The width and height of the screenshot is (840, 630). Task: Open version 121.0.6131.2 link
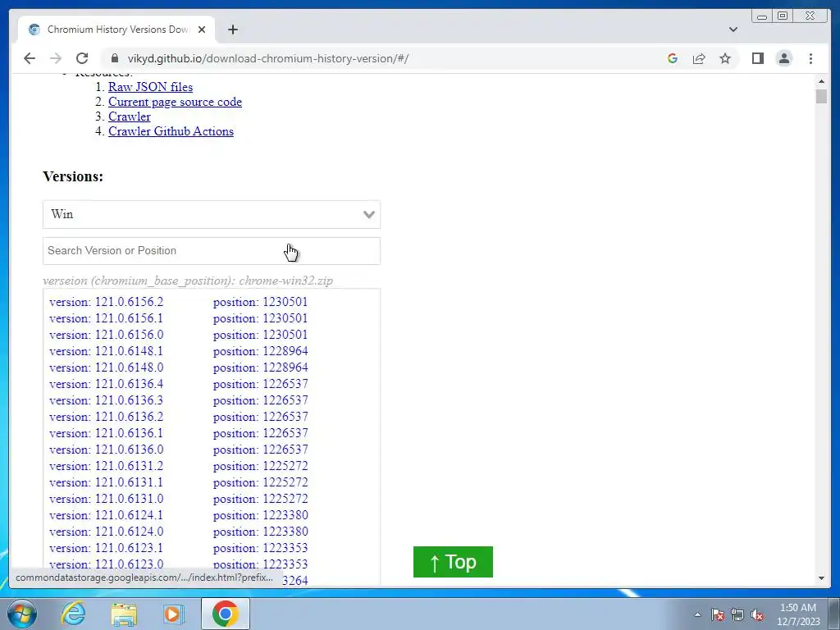tap(106, 466)
